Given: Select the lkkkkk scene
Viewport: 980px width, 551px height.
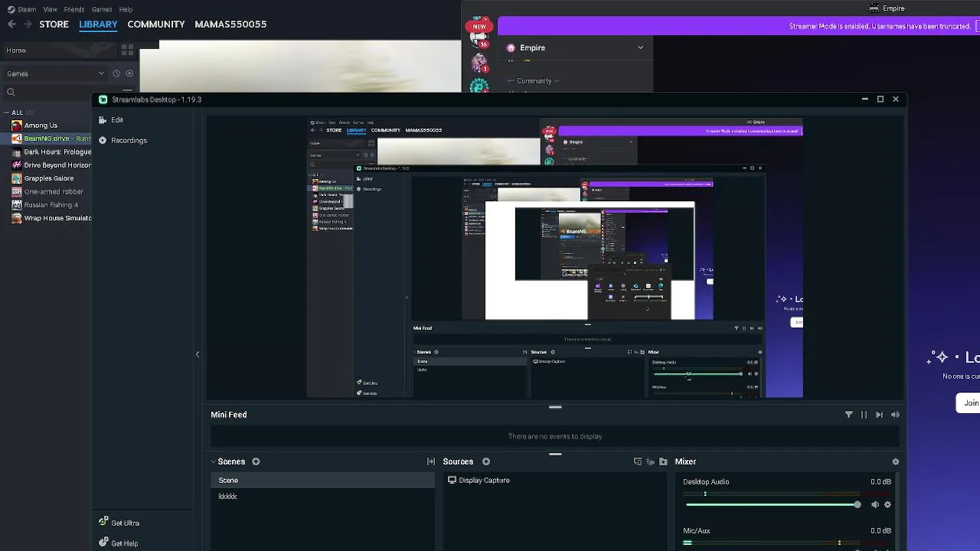Looking at the screenshot, I should click(x=322, y=497).
